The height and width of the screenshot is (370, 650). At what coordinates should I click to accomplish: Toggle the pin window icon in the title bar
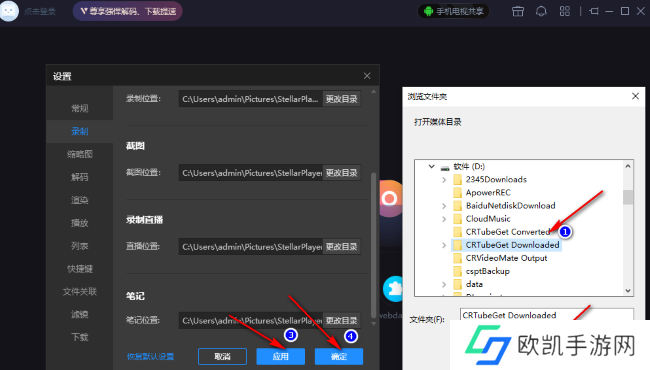[x=594, y=11]
